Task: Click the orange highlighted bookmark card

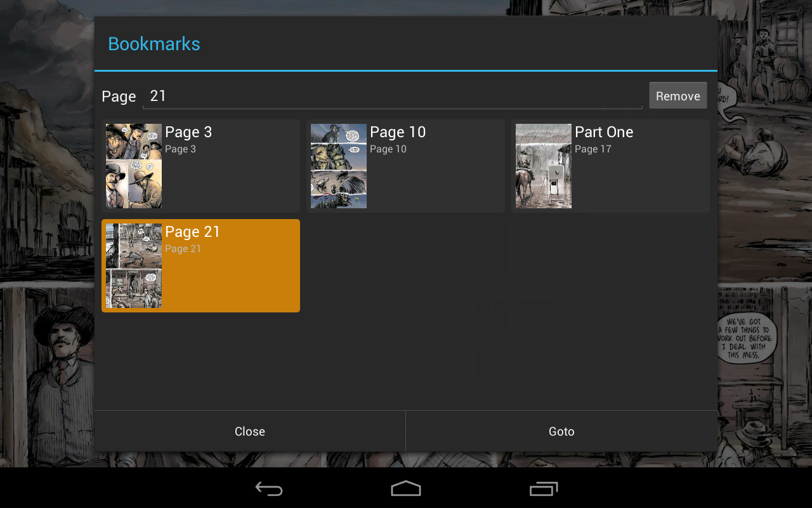Action: [200, 265]
